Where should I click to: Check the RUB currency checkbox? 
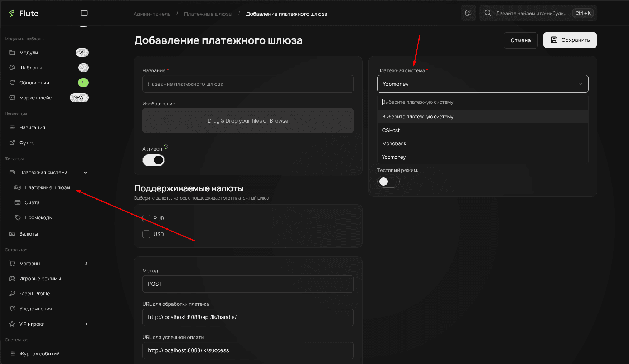(146, 218)
